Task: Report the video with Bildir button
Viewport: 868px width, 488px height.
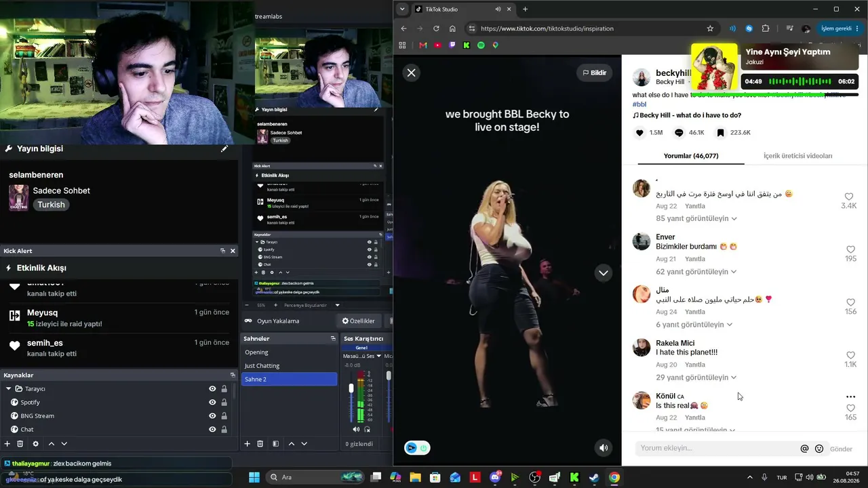Action: (x=594, y=73)
